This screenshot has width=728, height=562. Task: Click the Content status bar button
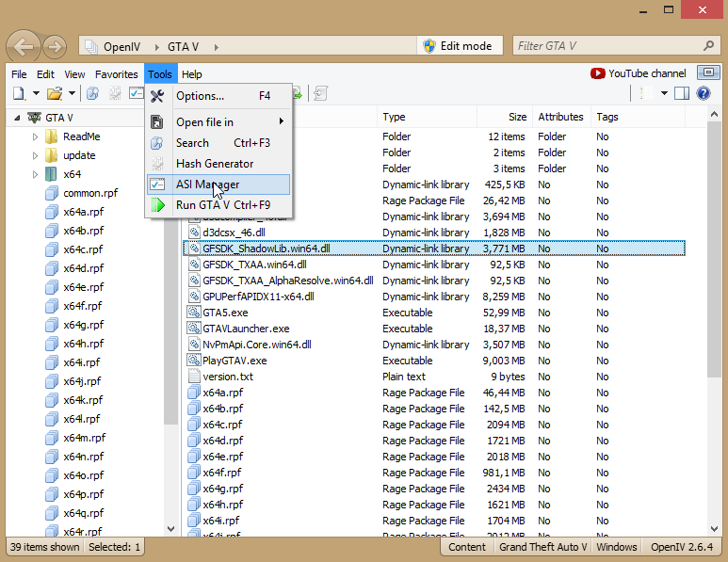coord(467,547)
